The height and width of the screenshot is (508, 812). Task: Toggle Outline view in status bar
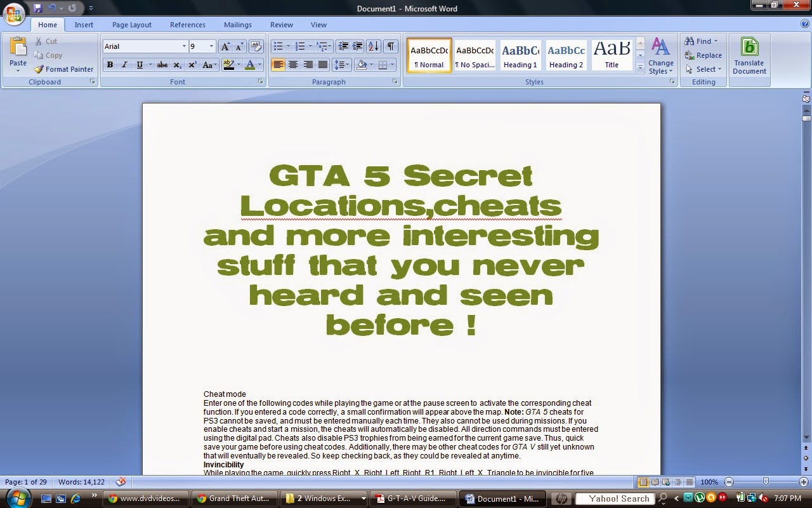click(677, 483)
